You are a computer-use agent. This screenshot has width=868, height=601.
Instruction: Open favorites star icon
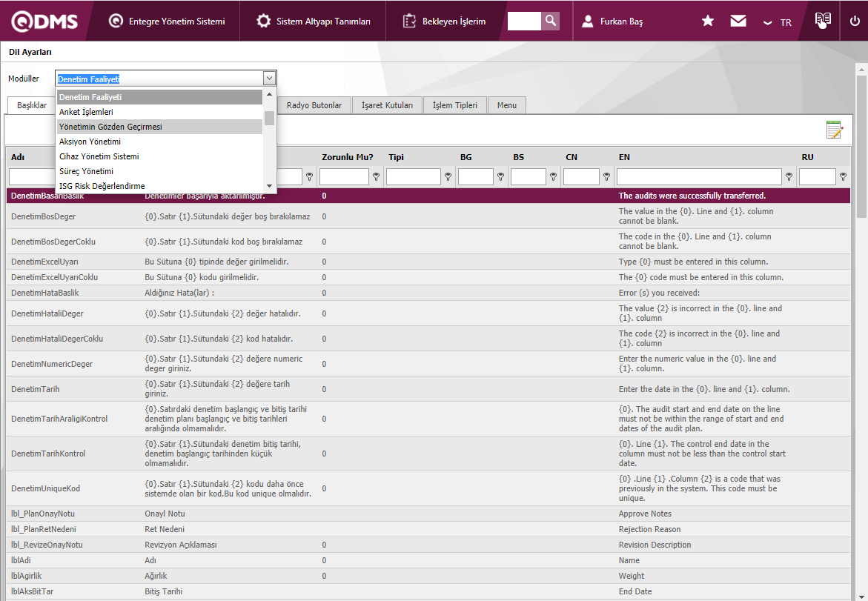pos(708,21)
